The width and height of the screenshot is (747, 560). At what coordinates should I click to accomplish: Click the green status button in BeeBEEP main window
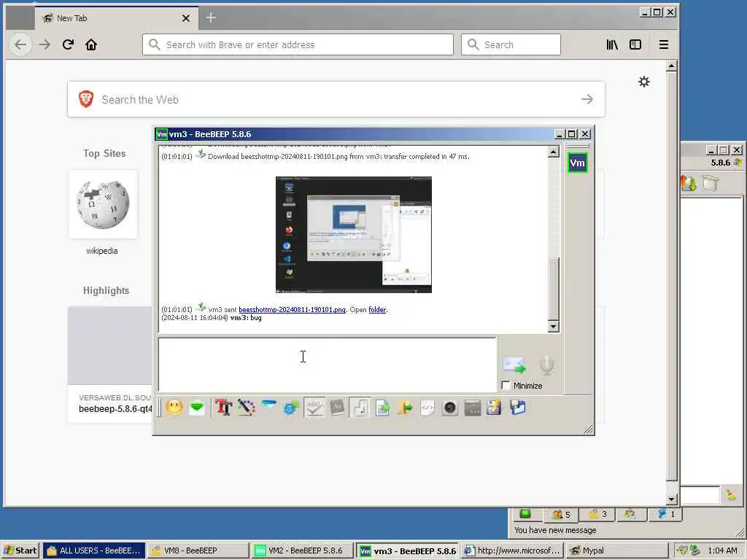[525, 514]
